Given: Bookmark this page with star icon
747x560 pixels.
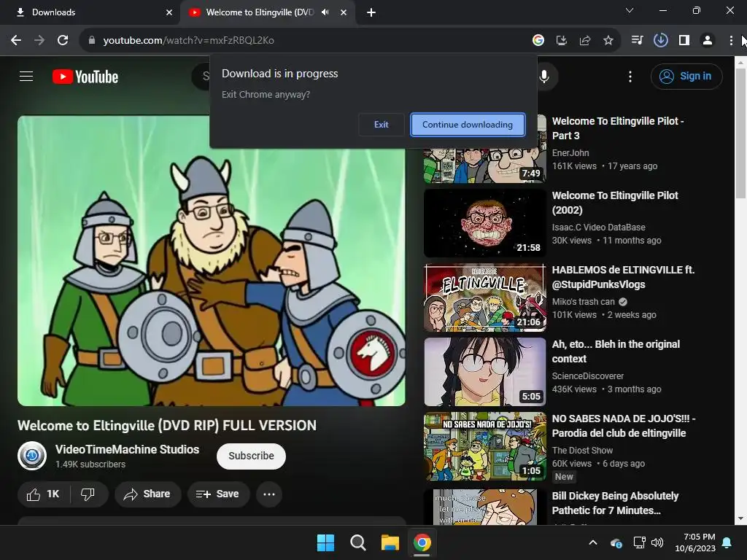Looking at the screenshot, I should pos(608,41).
